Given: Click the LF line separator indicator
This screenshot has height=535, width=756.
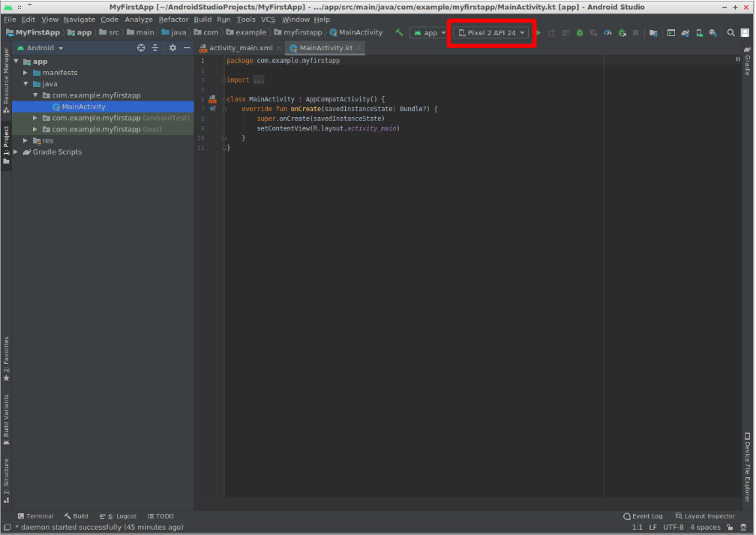Looking at the screenshot, I should [652, 527].
